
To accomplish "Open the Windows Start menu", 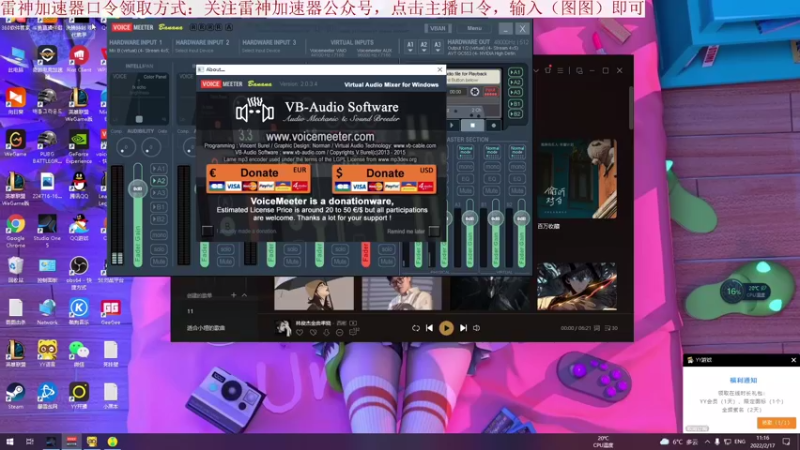I will coord(10,442).
